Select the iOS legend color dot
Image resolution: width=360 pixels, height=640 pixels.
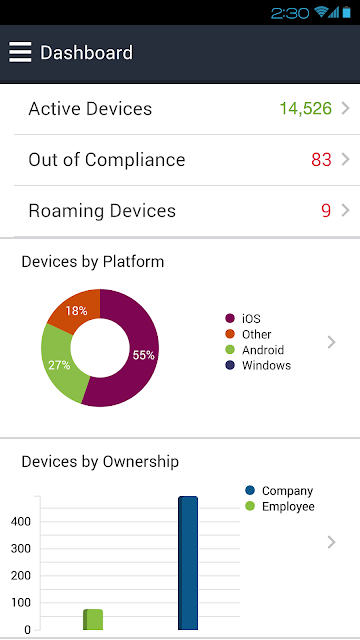click(x=230, y=318)
